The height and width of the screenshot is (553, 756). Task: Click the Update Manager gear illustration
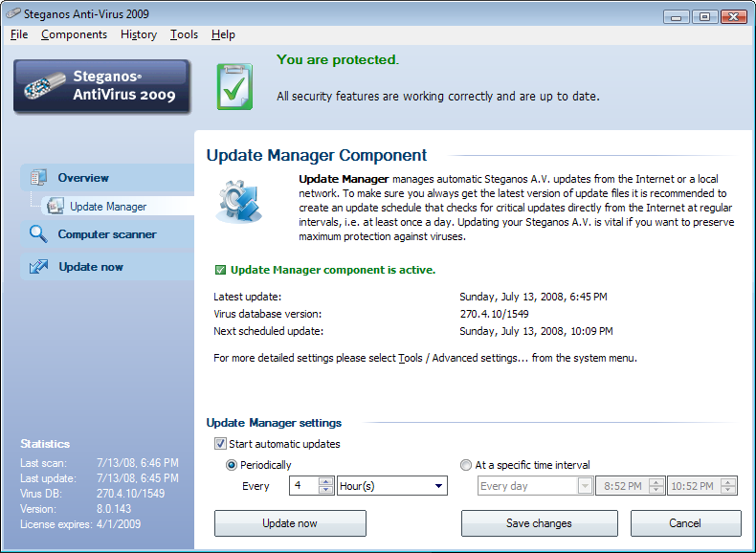point(239,201)
